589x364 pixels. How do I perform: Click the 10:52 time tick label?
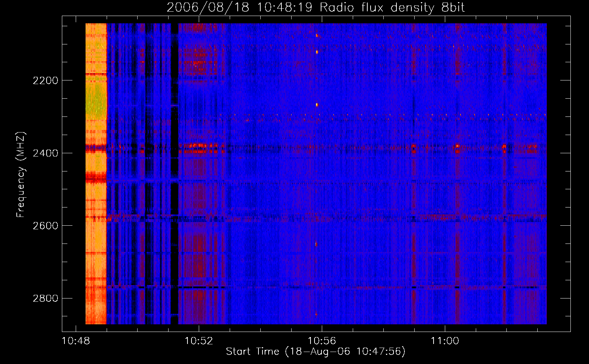[x=199, y=341]
